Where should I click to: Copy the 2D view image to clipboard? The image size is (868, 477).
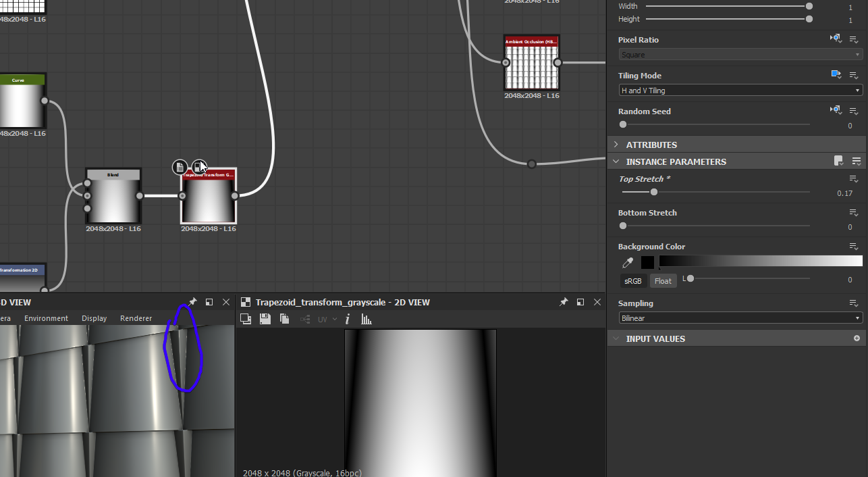click(284, 319)
